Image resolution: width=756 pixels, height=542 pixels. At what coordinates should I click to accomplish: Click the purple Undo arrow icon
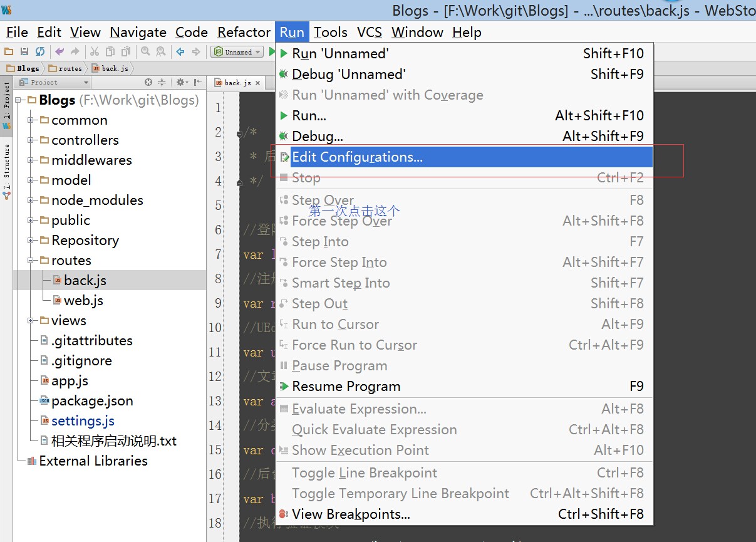pyautogui.click(x=60, y=52)
